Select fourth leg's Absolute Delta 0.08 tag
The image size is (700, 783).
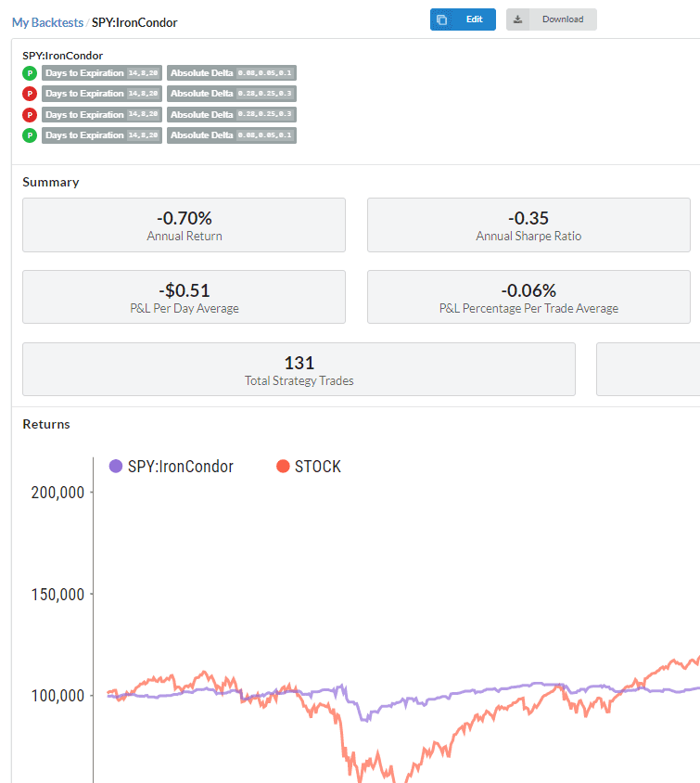click(x=232, y=135)
